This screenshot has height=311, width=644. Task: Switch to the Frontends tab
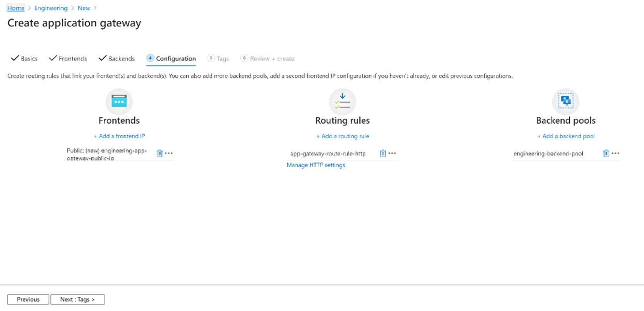point(68,59)
